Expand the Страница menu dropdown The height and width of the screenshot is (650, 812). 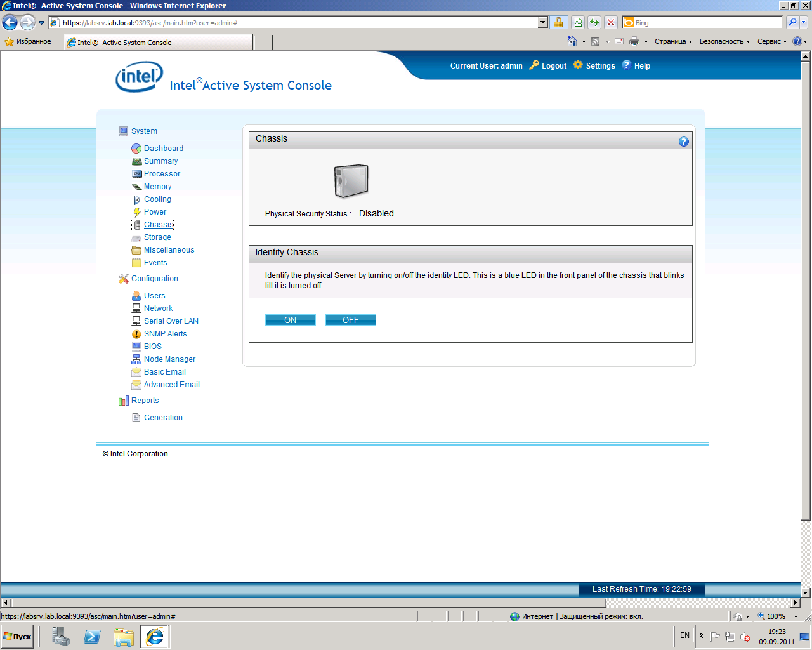point(673,42)
